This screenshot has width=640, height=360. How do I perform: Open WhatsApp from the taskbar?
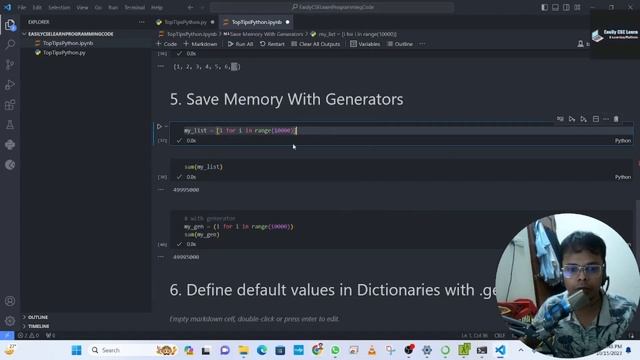tap(335, 350)
